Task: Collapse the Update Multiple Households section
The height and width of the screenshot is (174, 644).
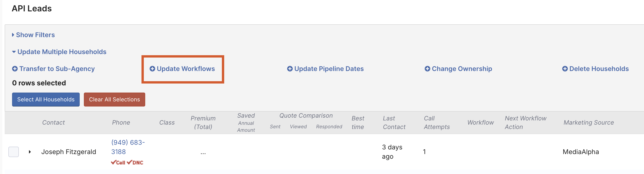Action: pyautogui.click(x=59, y=52)
